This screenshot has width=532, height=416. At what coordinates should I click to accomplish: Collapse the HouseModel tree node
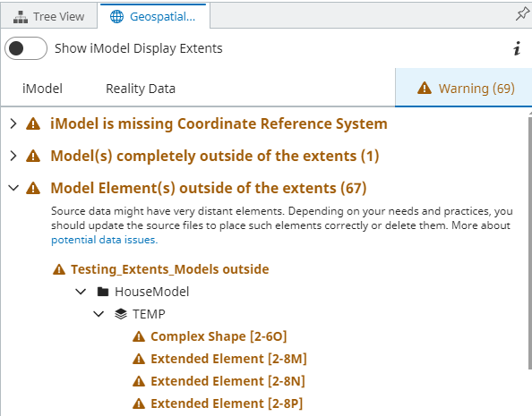tap(81, 292)
